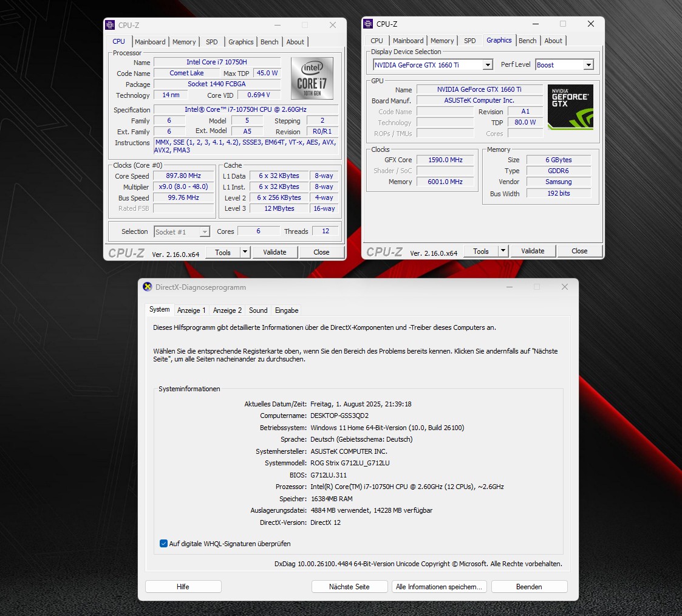Select CPU tab in left CPU-Z window
Image resolution: width=682 pixels, height=616 pixels.
tap(119, 41)
